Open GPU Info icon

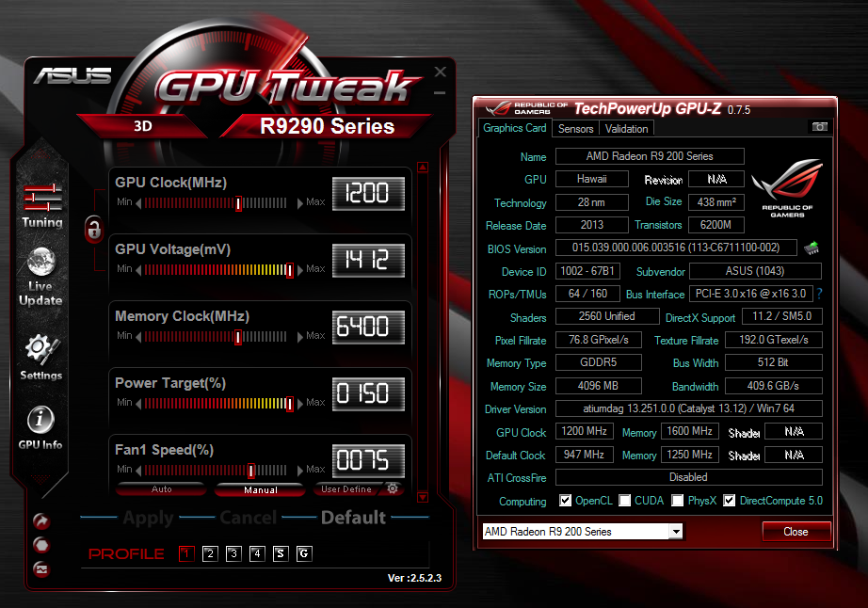tap(40, 420)
